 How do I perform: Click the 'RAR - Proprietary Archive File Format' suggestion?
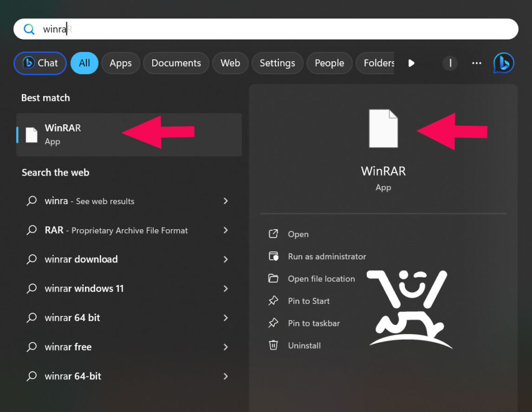tap(129, 230)
